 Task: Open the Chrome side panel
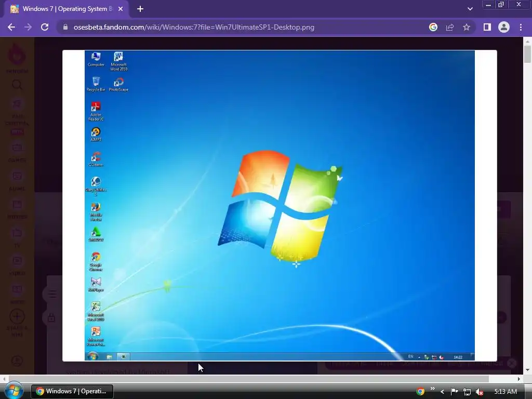487,27
